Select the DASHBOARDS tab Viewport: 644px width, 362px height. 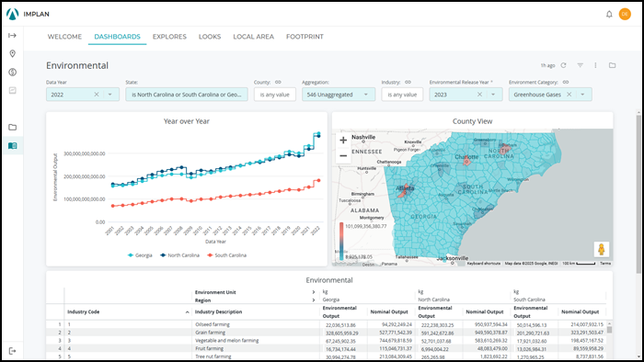[x=117, y=37]
